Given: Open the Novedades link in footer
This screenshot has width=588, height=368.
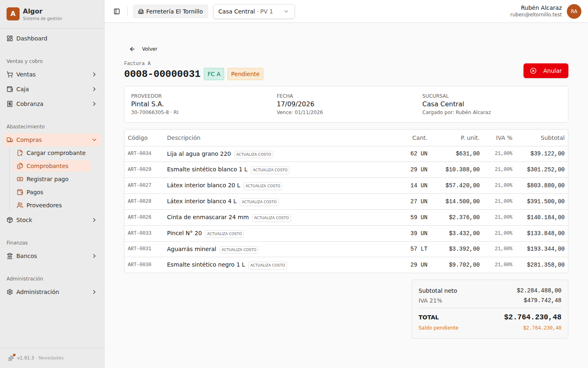Looking at the screenshot, I should pyautogui.click(x=51, y=358).
